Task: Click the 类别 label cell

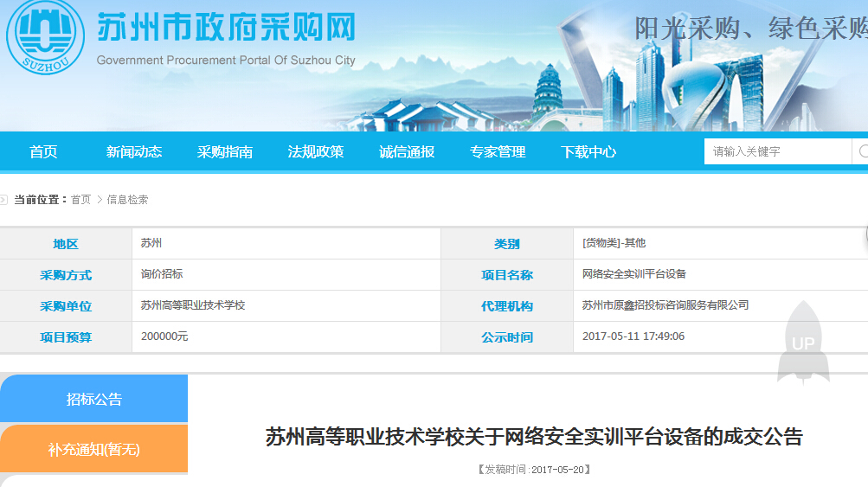Action: coord(507,244)
